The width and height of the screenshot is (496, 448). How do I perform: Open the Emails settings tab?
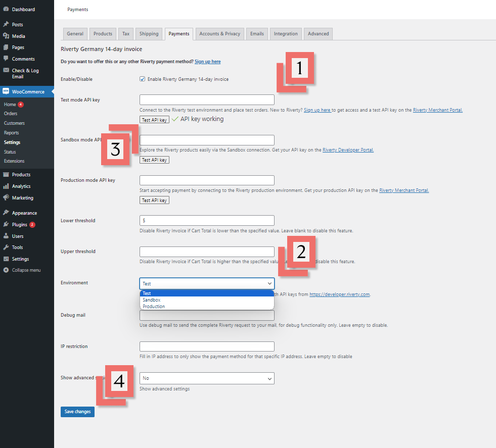click(x=257, y=34)
